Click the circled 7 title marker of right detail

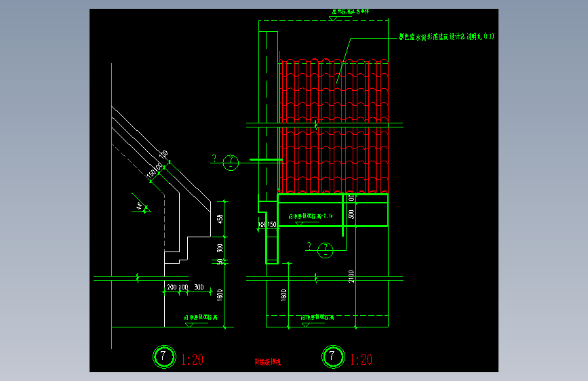click(x=333, y=357)
